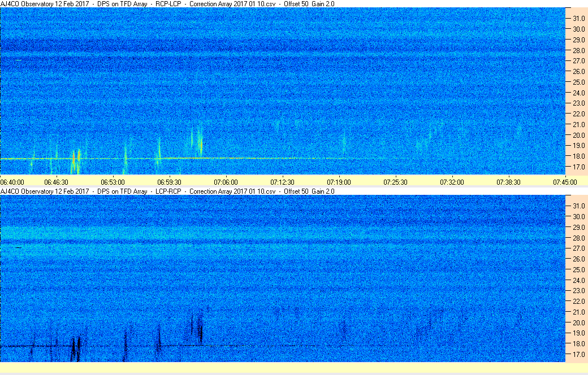Pick the 22.0 frequency label of LCP-RCP plot
The width and height of the screenshot is (588, 375).
pos(578,301)
